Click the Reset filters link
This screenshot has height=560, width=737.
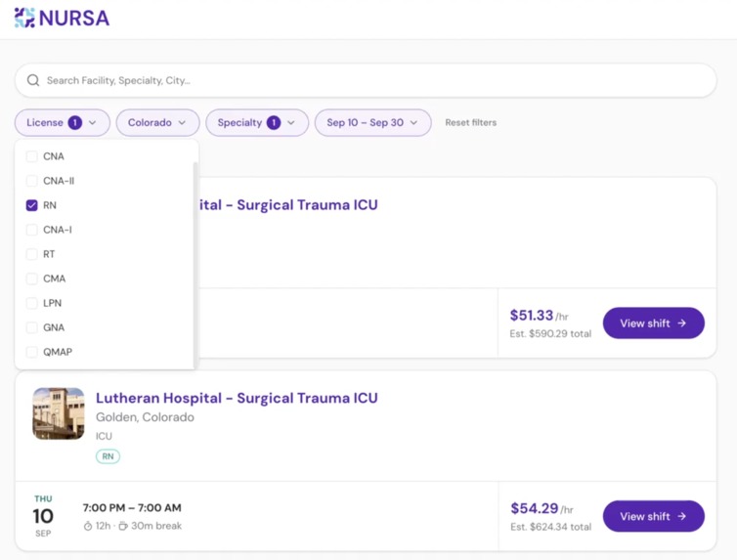click(x=470, y=122)
